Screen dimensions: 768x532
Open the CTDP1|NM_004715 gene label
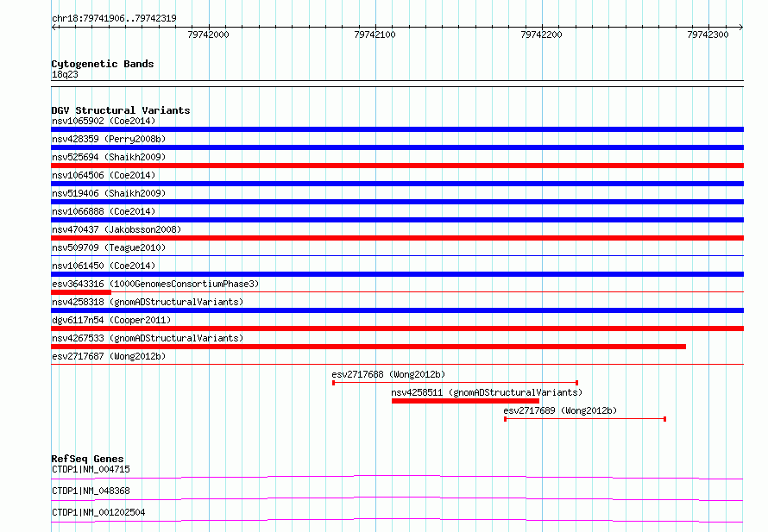[91, 469]
